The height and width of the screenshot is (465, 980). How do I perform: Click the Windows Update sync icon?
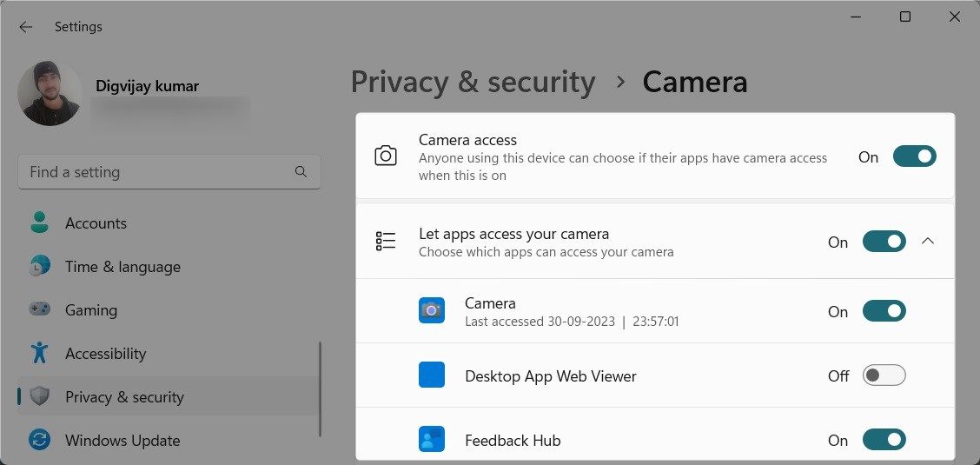coord(39,440)
